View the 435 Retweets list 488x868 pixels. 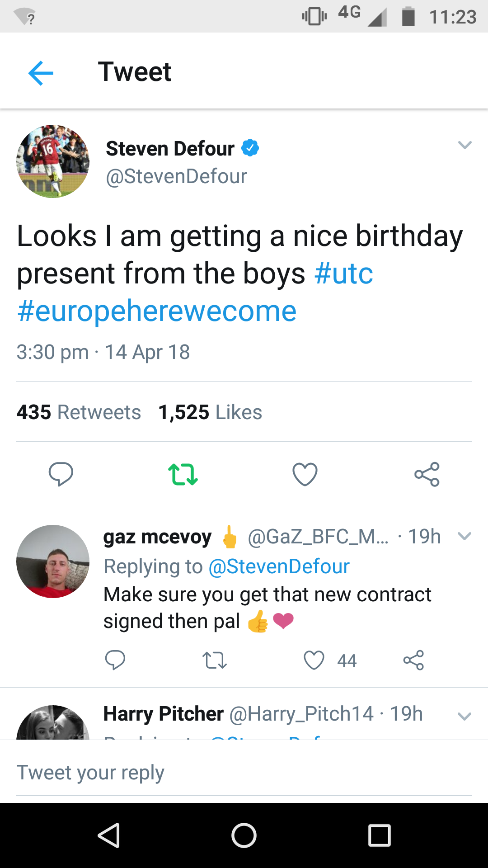(x=79, y=412)
